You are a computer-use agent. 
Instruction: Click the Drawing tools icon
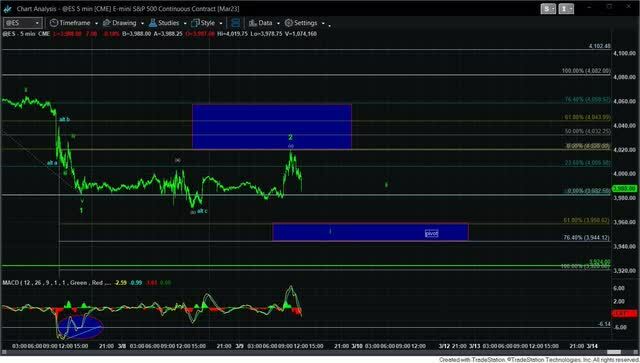pos(107,23)
